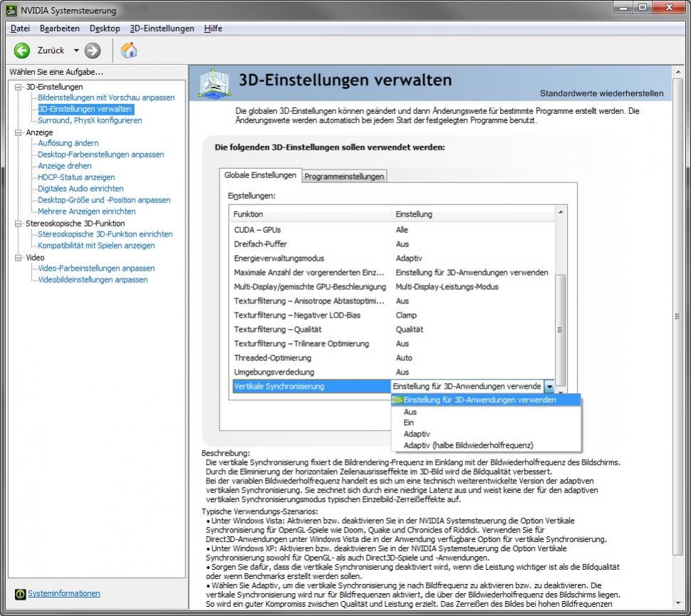
Task: Click main page scrollbar down arrow
Action: pyautogui.click(x=678, y=603)
